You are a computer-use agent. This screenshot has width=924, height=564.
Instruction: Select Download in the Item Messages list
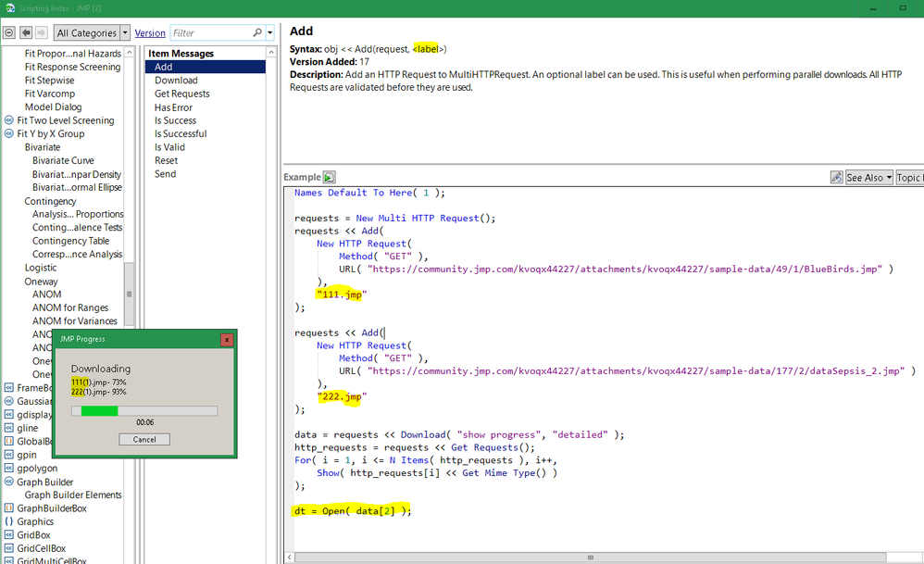[176, 80]
